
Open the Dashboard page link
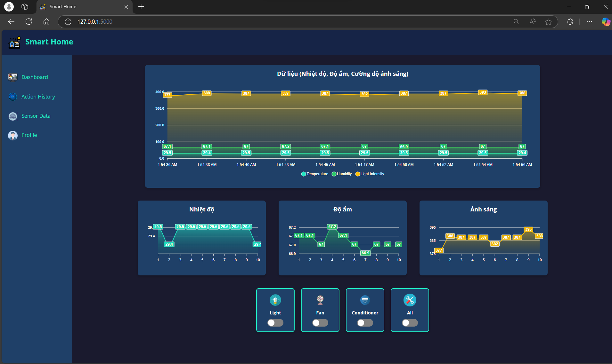pos(35,77)
